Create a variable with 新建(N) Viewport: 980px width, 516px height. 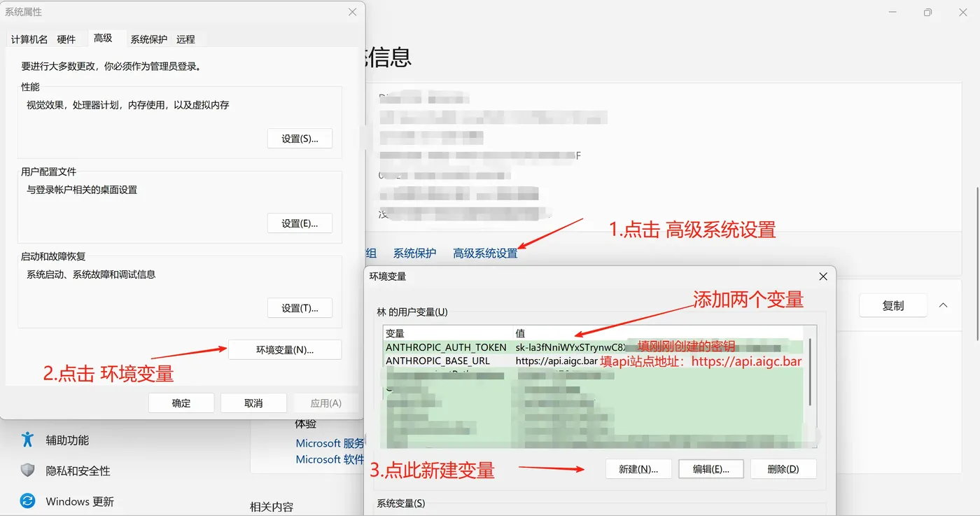point(638,468)
